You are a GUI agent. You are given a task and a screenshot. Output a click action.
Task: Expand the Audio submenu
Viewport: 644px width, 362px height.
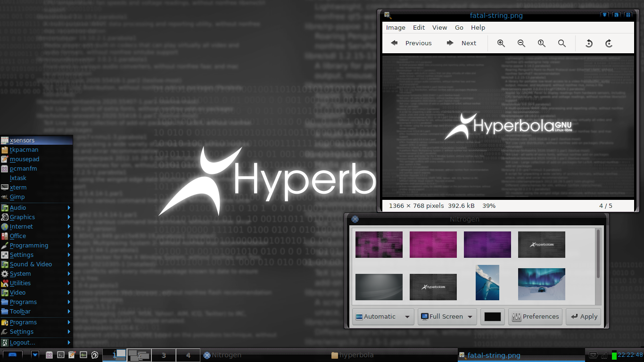pyautogui.click(x=36, y=208)
